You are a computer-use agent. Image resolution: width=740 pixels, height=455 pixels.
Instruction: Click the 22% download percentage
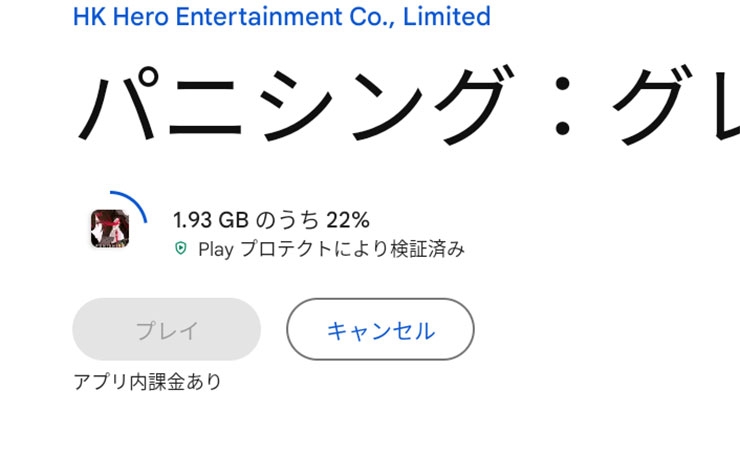(x=348, y=220)
